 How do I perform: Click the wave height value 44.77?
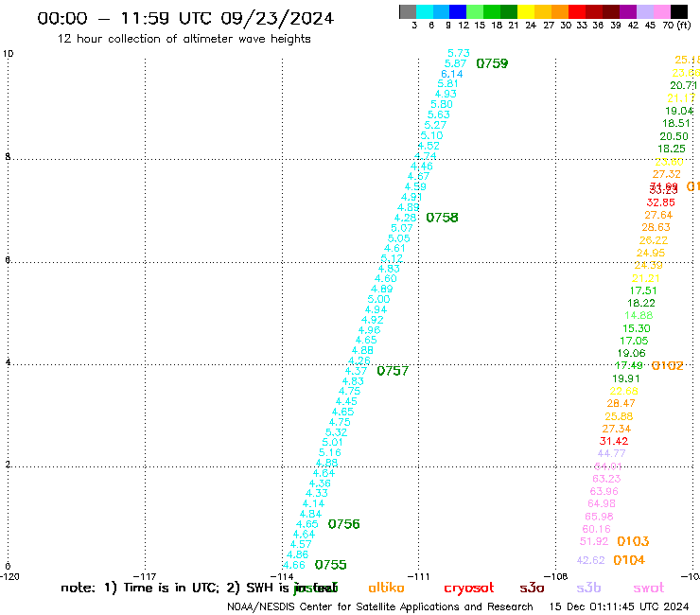tap(611, 453)
